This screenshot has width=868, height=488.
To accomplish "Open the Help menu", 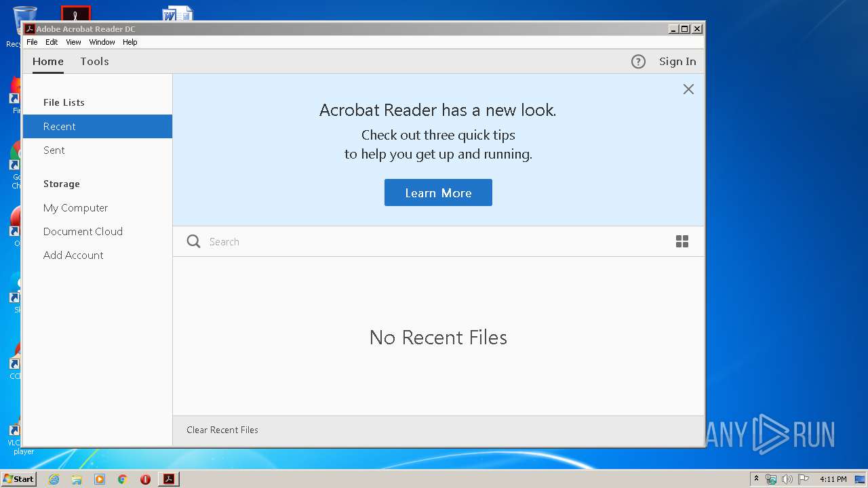I will coord(130,42).
